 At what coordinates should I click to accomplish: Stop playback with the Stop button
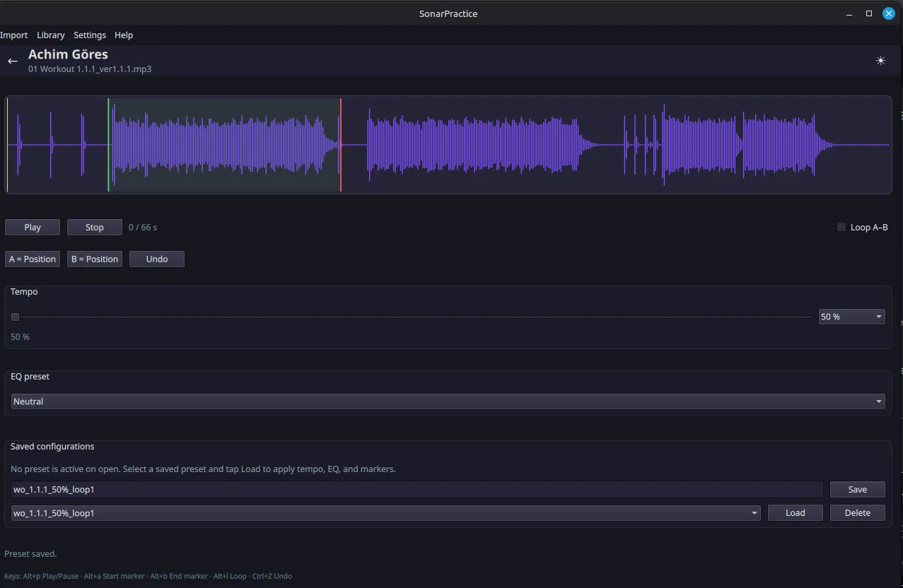click(x=95, y=228)
